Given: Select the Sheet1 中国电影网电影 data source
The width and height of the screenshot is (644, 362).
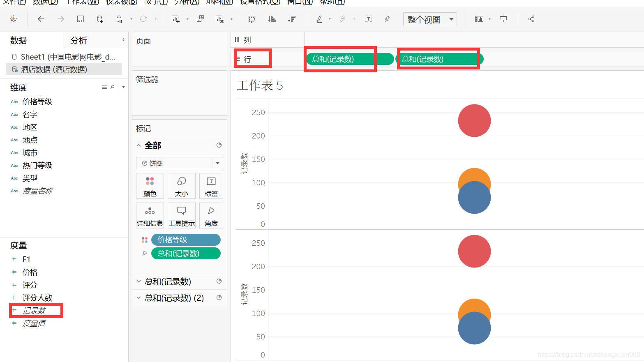Looking at the screenshot, I should pyautogui.click(x=64, y=57).
